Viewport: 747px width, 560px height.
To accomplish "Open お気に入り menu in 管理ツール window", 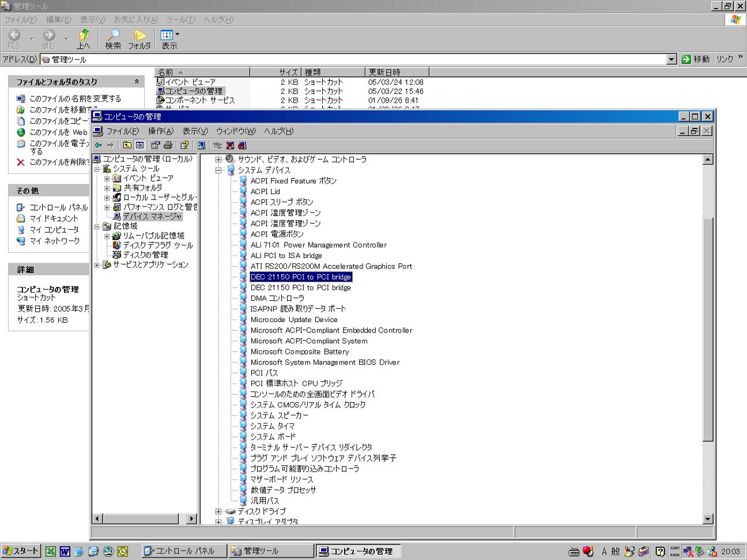I will point(136,20).
